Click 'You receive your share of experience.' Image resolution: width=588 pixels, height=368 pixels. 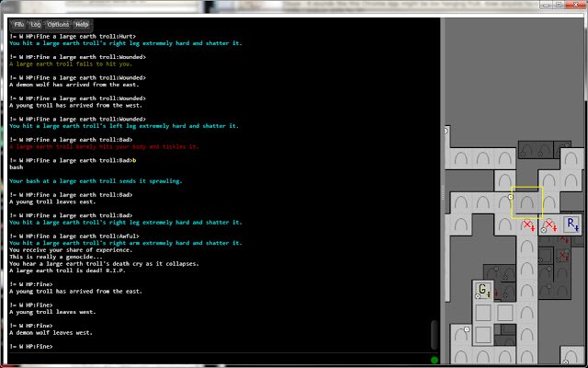coord(71,250)
